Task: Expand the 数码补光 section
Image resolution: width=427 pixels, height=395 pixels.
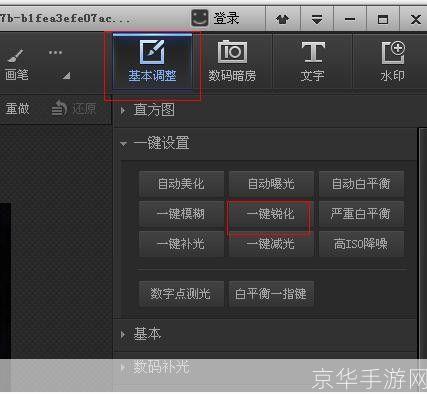Action: [x=155, y=367]
